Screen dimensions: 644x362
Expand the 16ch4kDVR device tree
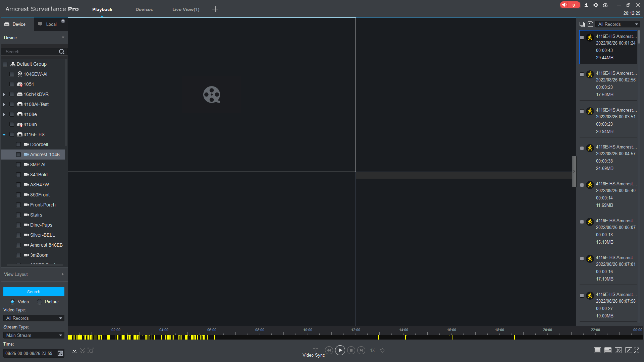click(4, 95)
